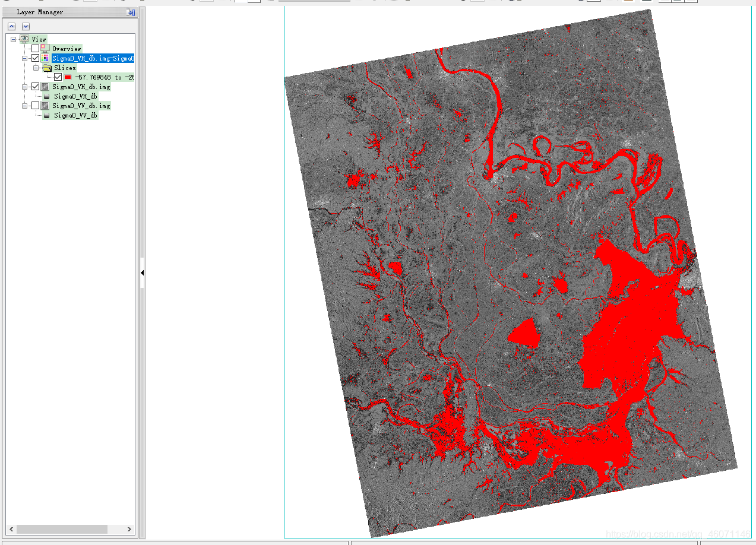Screen dimensions: 756x545
Task: Select the highlighted Sigma0_VH_db.img-Sigma0 layer
Action: [x=93, y=58]
